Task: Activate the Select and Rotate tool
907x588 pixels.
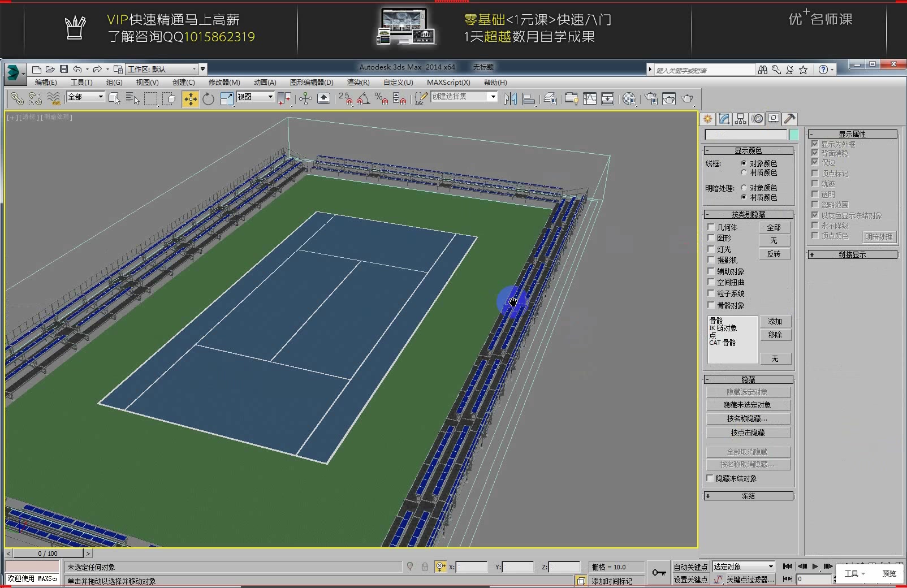Action: (209, 99)
